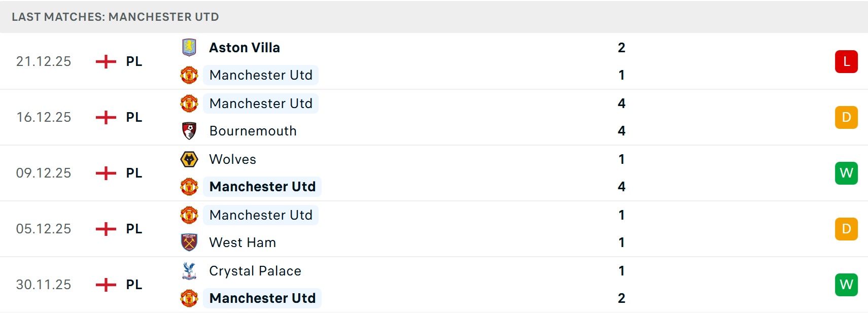868x313 pixels.
Task: Click the Last Matches: Manchester Utd header
Action: click(115, 17)
